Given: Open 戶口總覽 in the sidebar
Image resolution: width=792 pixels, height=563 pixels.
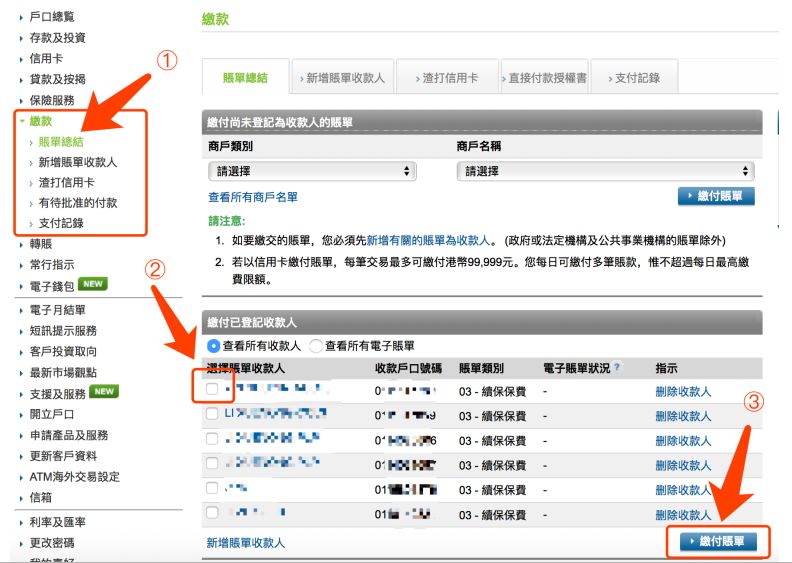Looking at the screenshot, I should click(x=52, y=17).
